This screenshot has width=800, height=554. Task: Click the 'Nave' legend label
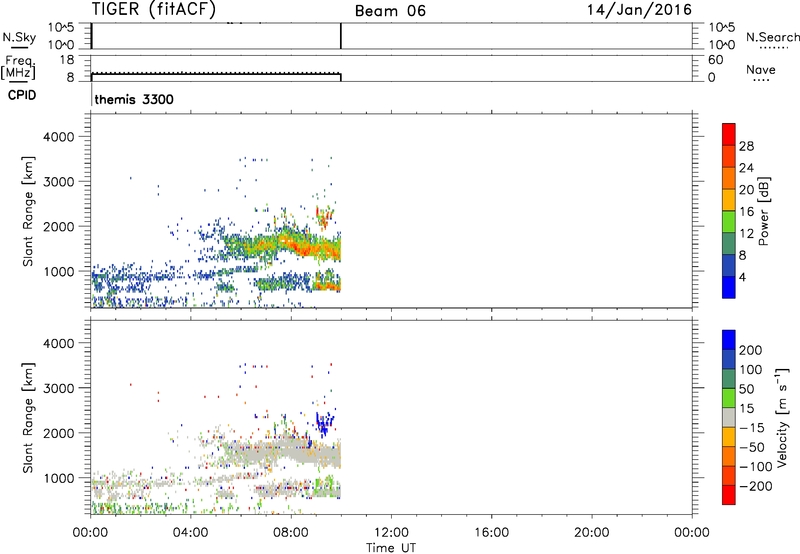tap(761, 69)
